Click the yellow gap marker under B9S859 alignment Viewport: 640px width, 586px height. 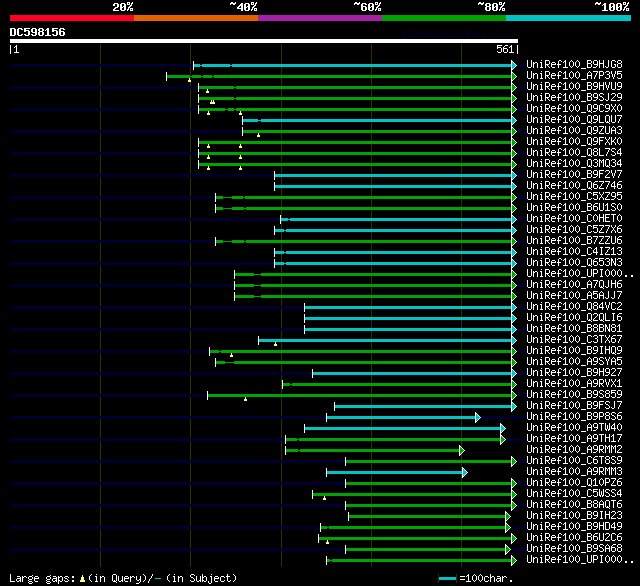point(245,399)
